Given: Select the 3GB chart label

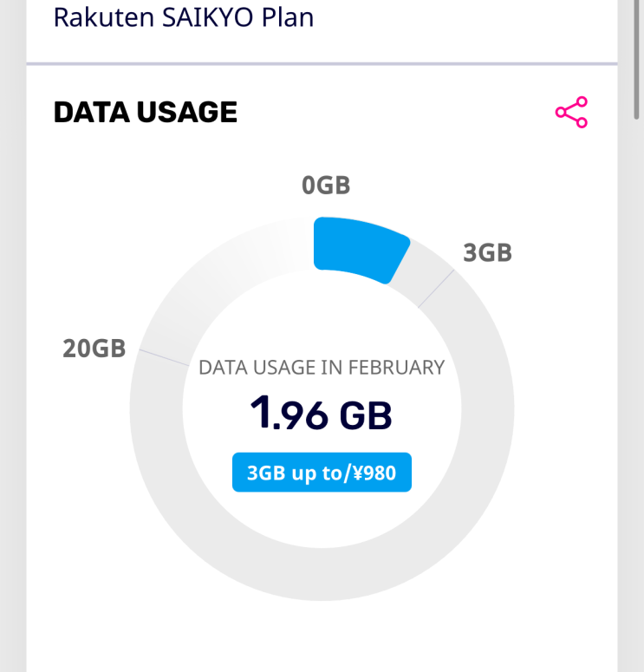Looking at the screenshot, I should [x=487, y=252].
